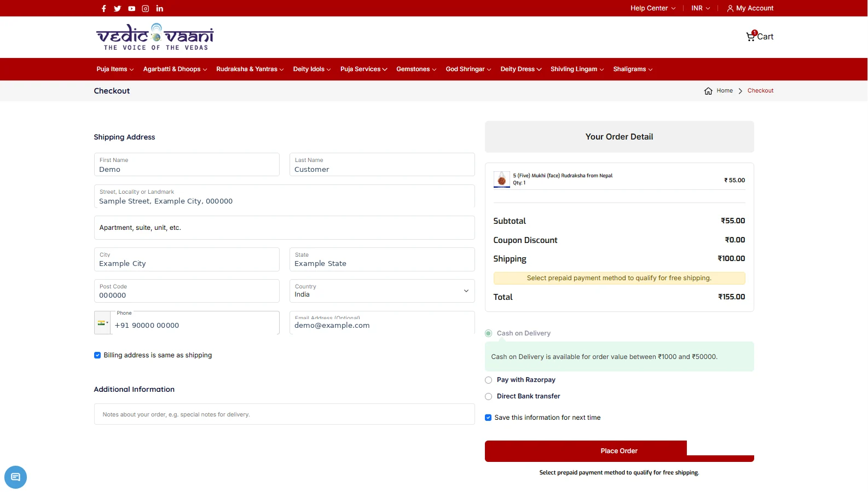
Task: Open the YouTube social icon
Action: tap(131, 8)
